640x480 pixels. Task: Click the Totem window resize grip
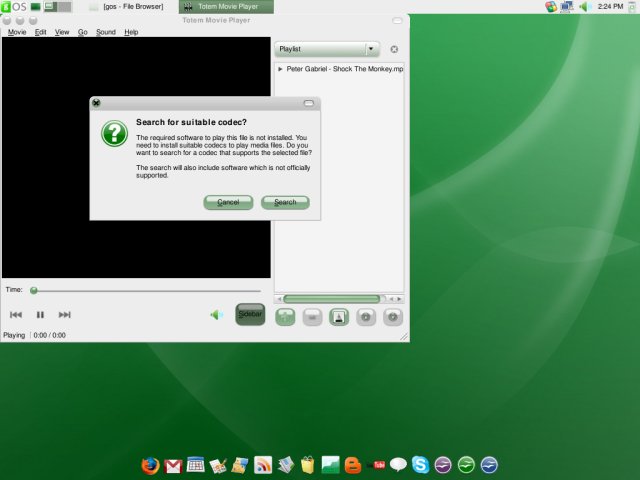pos(404,337)
